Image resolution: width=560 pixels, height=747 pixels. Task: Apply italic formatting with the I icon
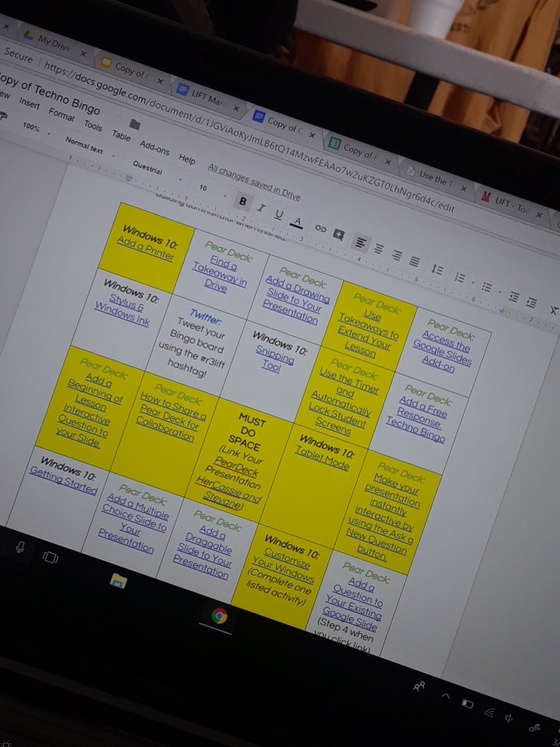pos(261,209)
